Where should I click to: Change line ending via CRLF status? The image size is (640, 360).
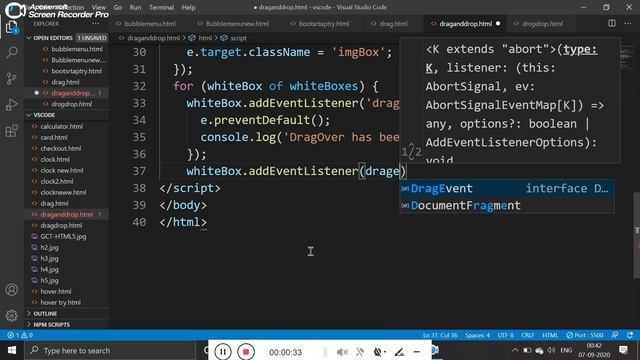(528, 335)
